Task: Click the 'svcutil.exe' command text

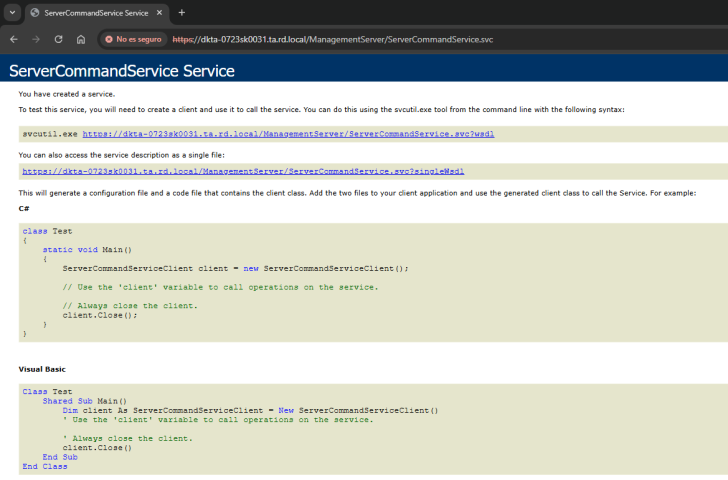Action: coord(49,133)
